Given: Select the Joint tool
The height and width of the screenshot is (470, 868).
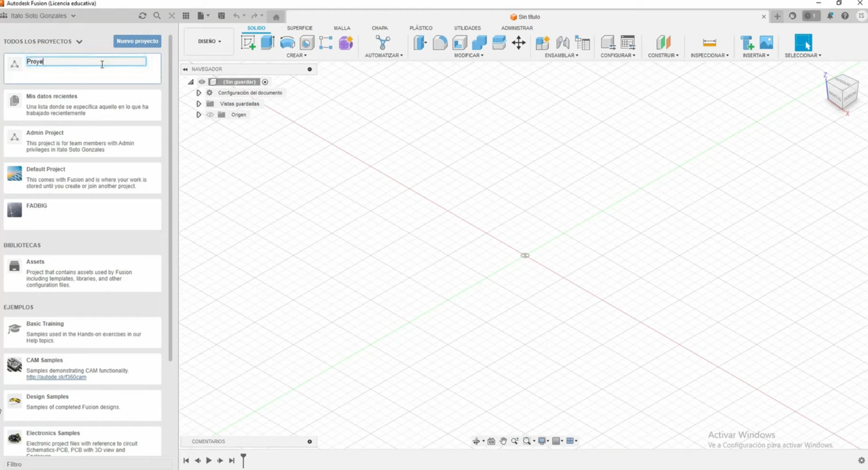Looking at the screenshot, I should pyautogui.click(x=563, y=42).
